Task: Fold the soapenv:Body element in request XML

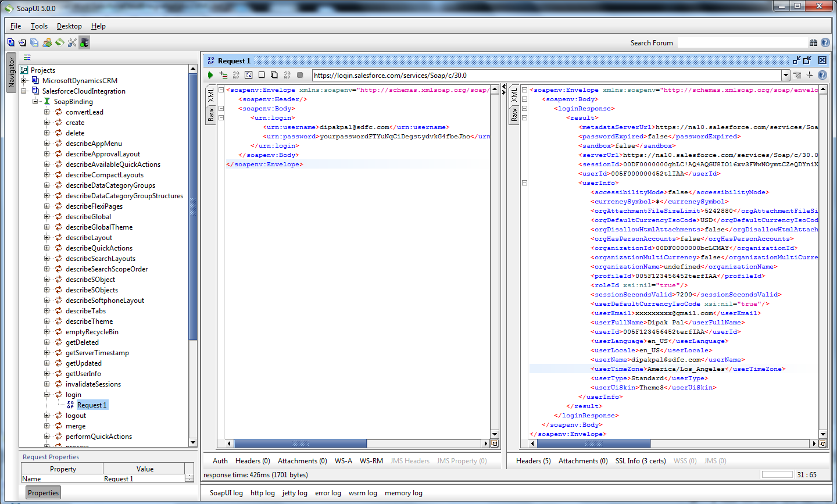Action: [221, 108]
